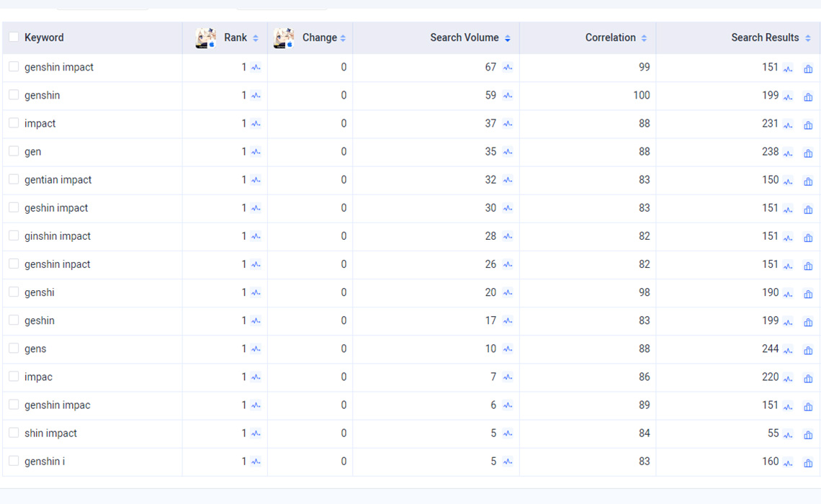Screen dimensions: 821x504
Task: Click the geshin keyword cell text
Action: [x=40, y=321]
